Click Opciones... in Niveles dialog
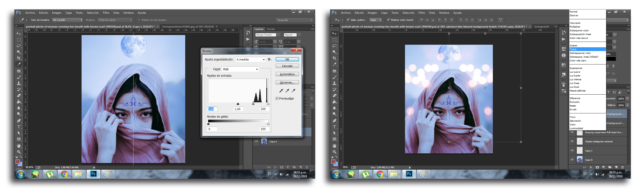644x191 pixels. click(287, 82)
